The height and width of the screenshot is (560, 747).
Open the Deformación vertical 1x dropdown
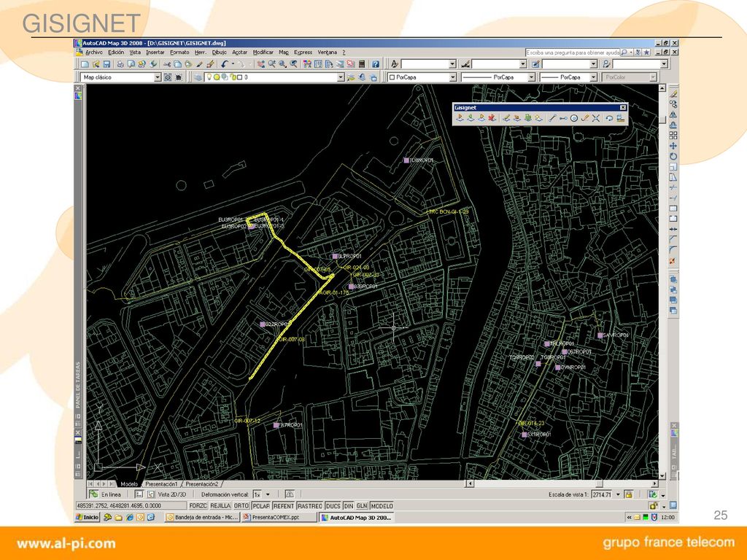coord(268,495)
